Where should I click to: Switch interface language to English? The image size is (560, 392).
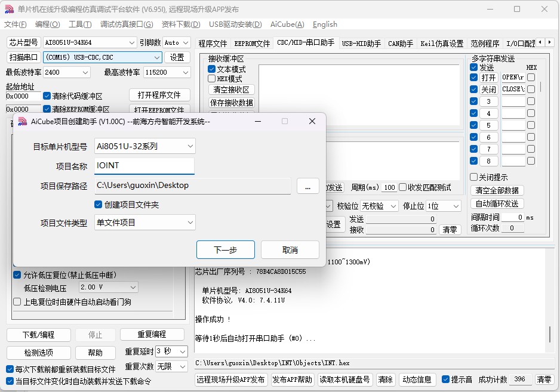(x=325, y=24)
